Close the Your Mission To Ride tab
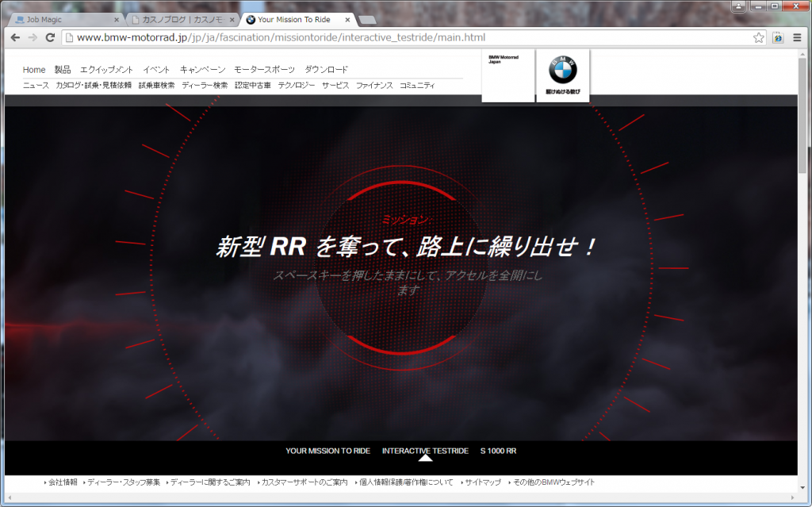 click(x=347, y=20)
